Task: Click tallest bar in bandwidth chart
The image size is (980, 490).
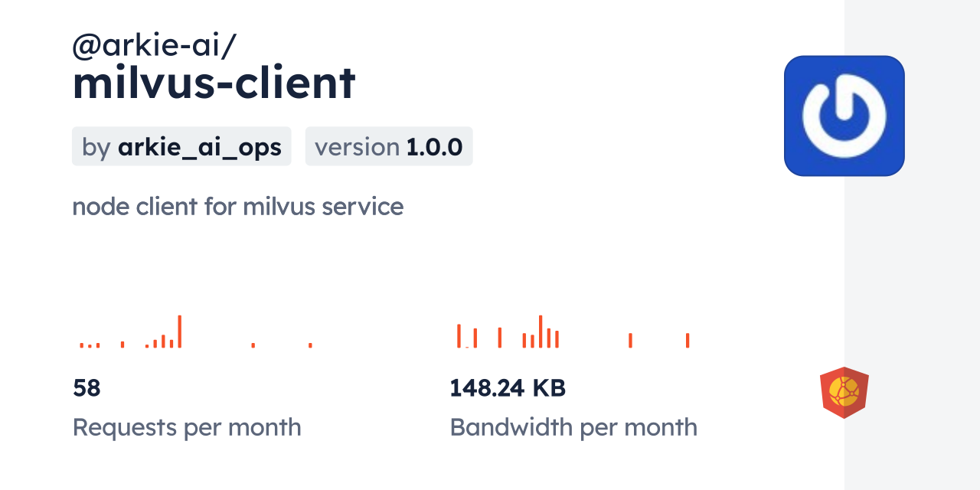Action: tap(541, 332)
